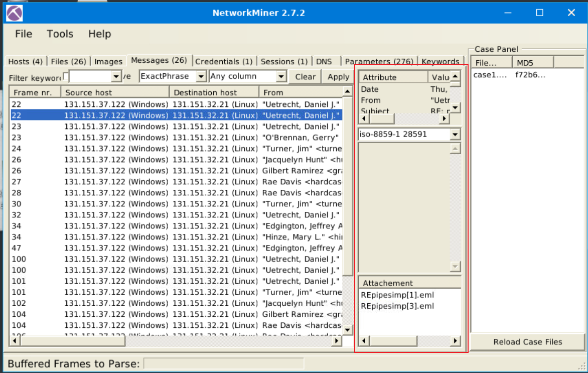
Task: Toggle the Filter keyword checkbox
Action: pyautogui.click(x=66, y=76)
